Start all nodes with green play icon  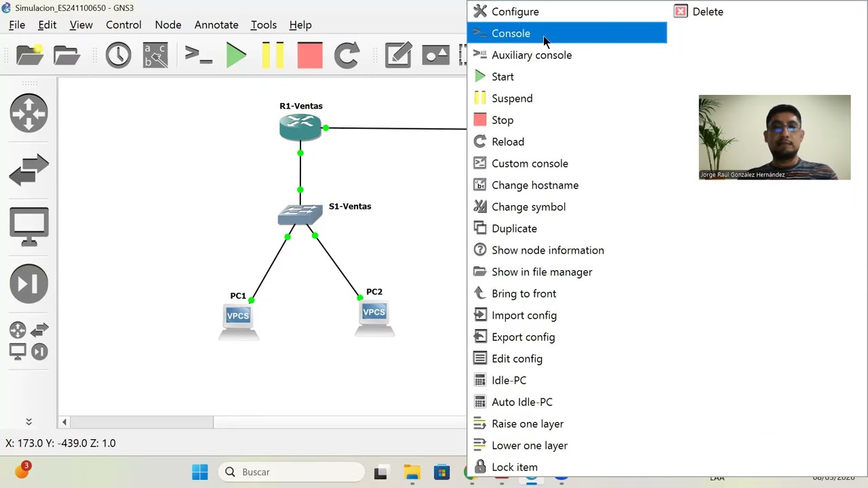[x=236, y=55]
